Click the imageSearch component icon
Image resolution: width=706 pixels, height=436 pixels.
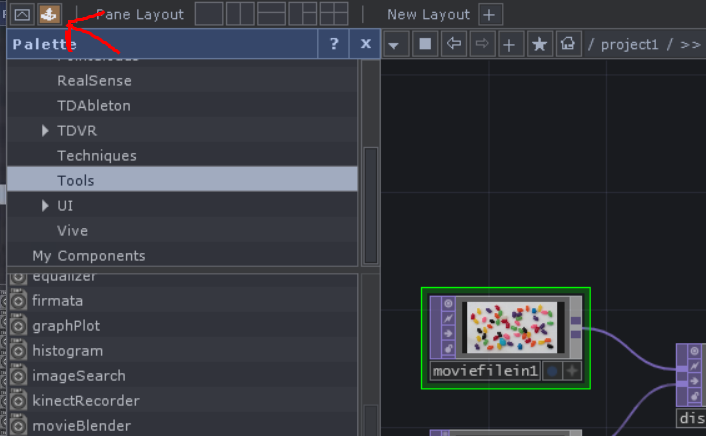click(x=18, y=376)
